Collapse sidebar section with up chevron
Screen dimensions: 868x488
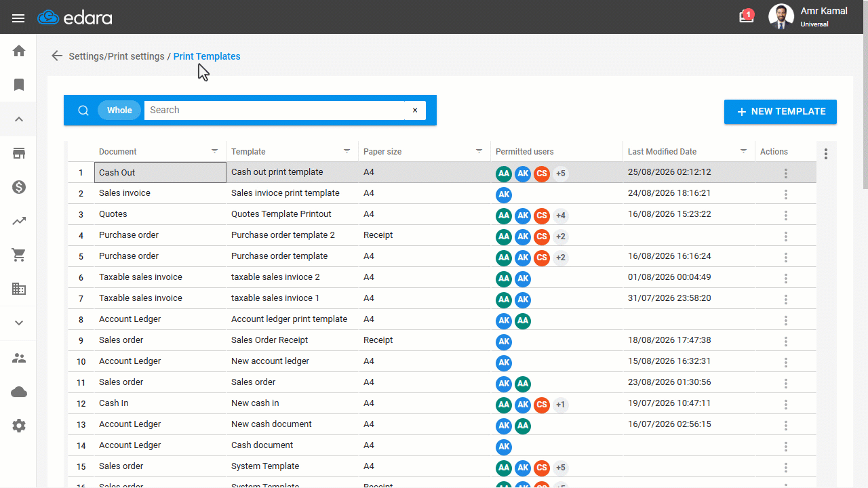coord(19,119)
